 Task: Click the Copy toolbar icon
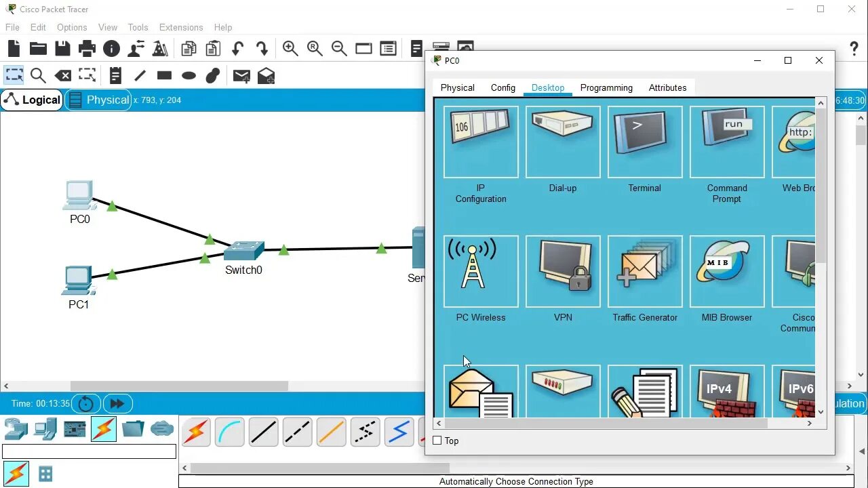[x=189, y=48]
